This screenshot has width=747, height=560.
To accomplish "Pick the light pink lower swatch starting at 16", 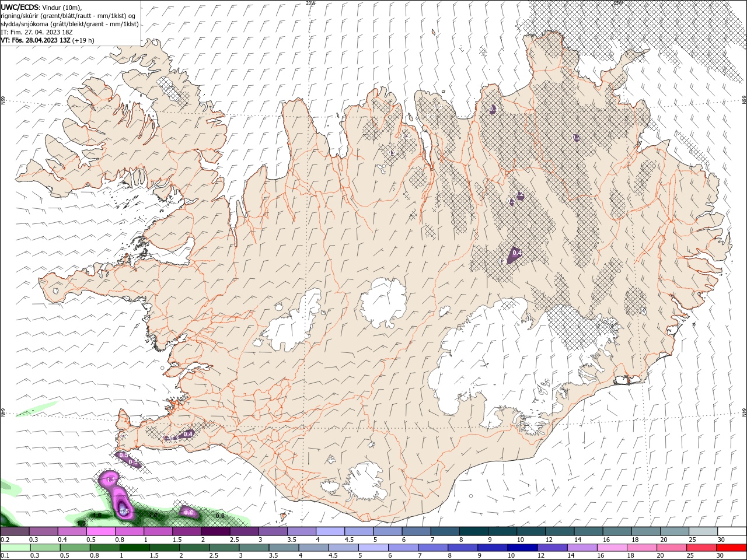I will point(612,548).
